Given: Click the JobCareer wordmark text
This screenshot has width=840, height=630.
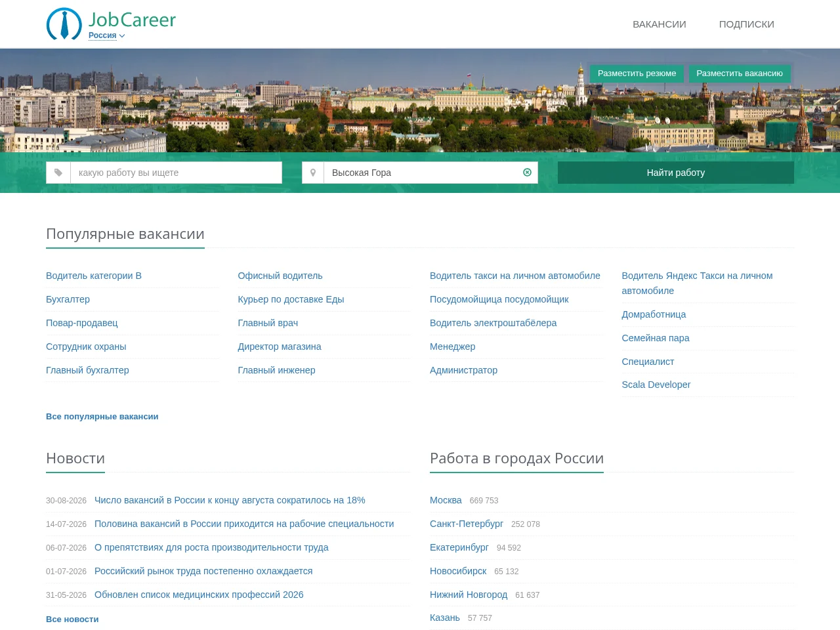Looking at the screenshot, I should pyautogui.click(x=132, y=20).
